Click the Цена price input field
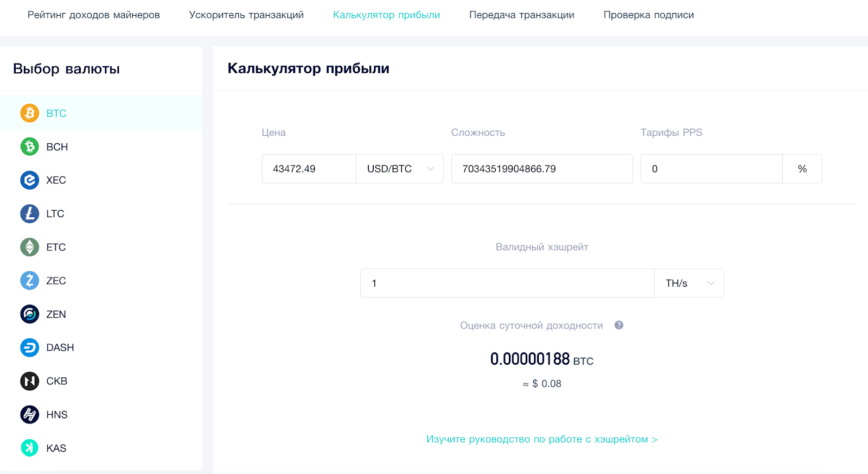 pos(309,169)
